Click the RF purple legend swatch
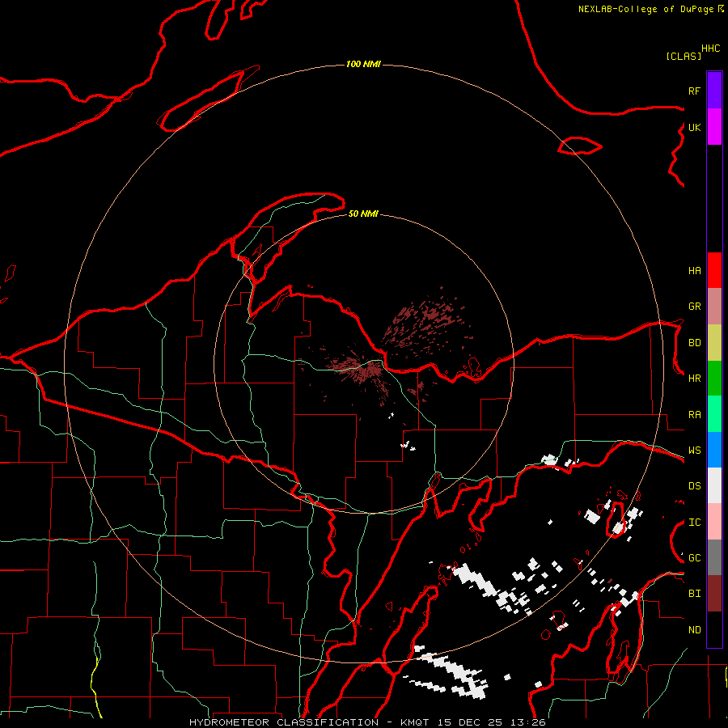 coord(714,90)
